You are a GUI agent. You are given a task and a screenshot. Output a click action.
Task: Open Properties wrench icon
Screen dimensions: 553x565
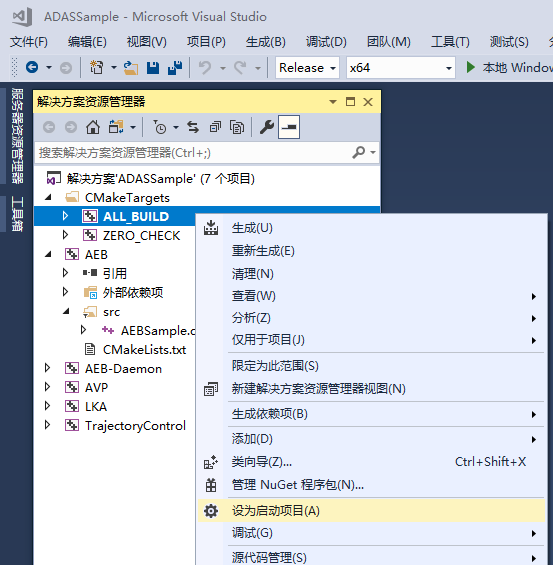(267, 127)
